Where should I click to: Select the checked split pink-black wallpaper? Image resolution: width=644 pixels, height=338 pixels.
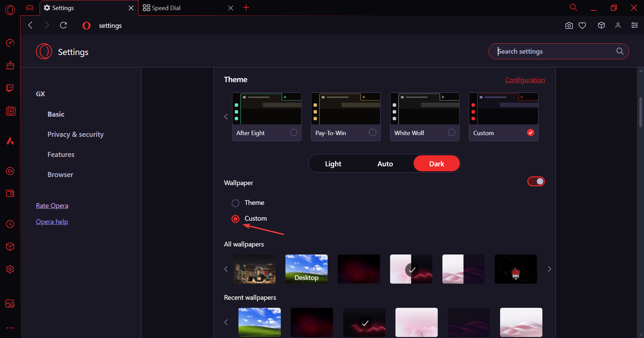click(411, 269)
